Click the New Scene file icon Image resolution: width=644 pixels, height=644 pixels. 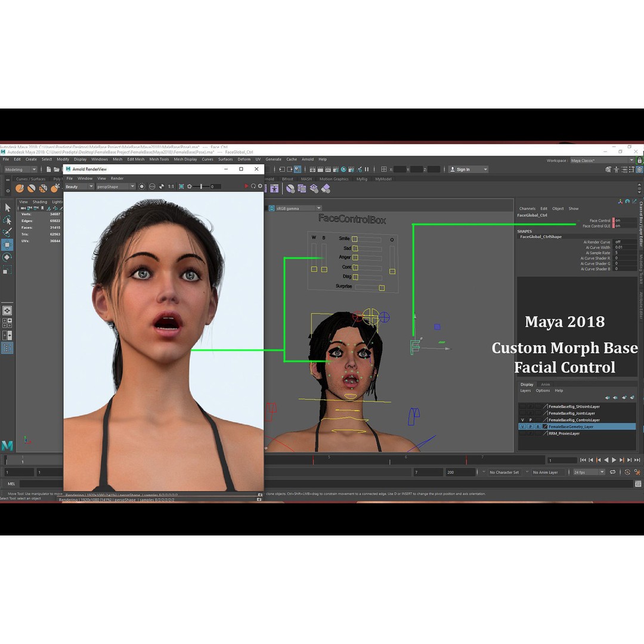[x=48, y=169]
